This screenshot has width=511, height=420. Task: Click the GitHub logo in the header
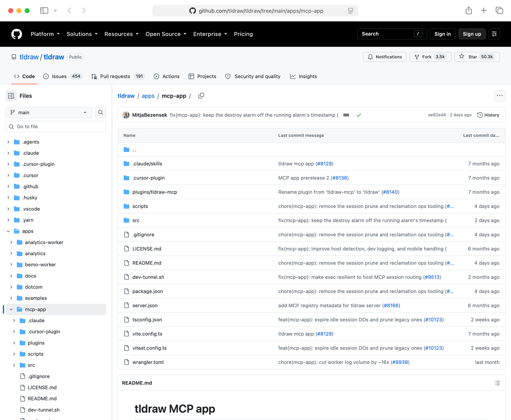click(x=17, y=34)
